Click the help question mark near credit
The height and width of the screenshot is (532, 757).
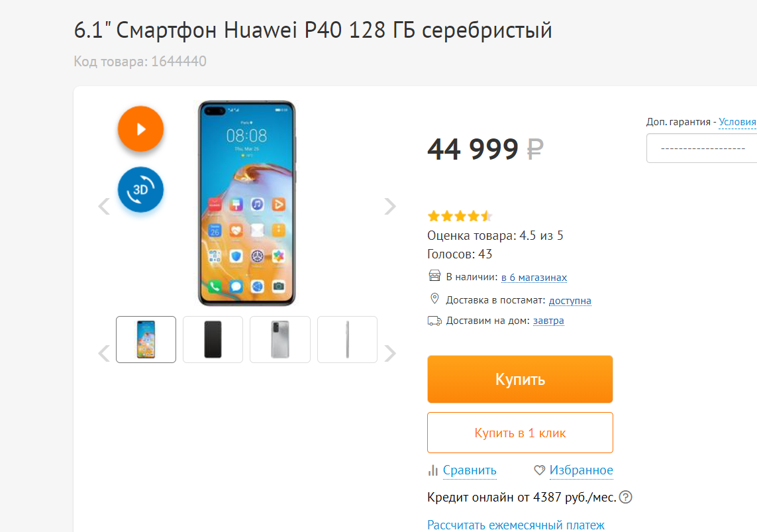pyautogui.click(x=625, y=497)
